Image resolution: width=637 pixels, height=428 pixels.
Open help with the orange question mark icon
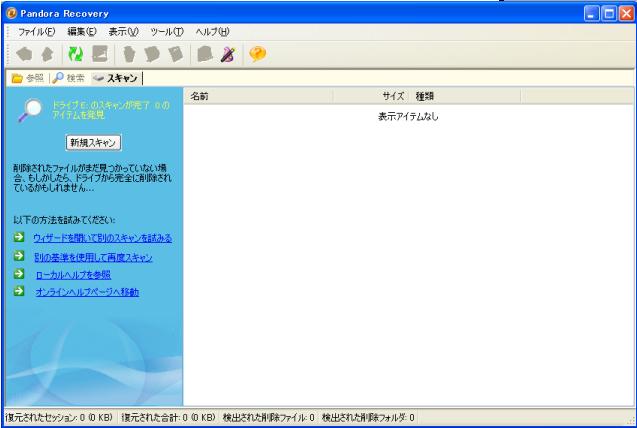pyautogui.click(x=258, y=54)
